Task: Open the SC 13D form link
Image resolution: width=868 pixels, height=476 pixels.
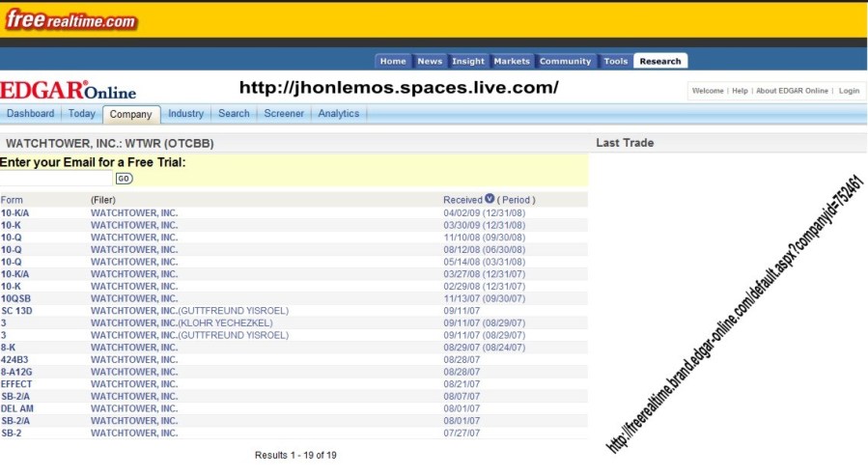Action: tap(17, 310)
